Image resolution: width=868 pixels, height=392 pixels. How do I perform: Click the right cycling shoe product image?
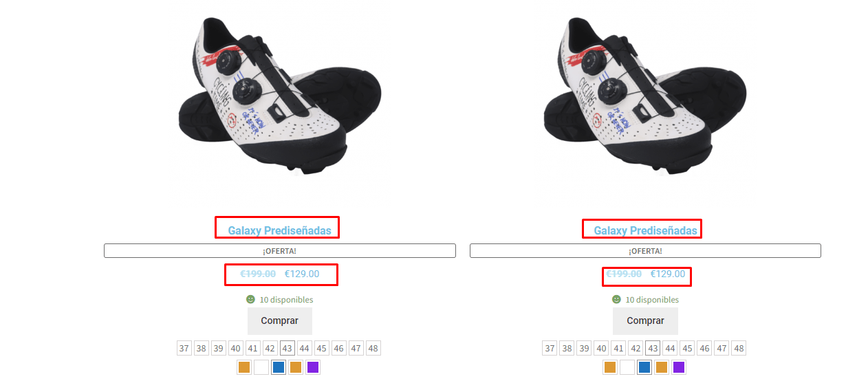click(645, 95)
